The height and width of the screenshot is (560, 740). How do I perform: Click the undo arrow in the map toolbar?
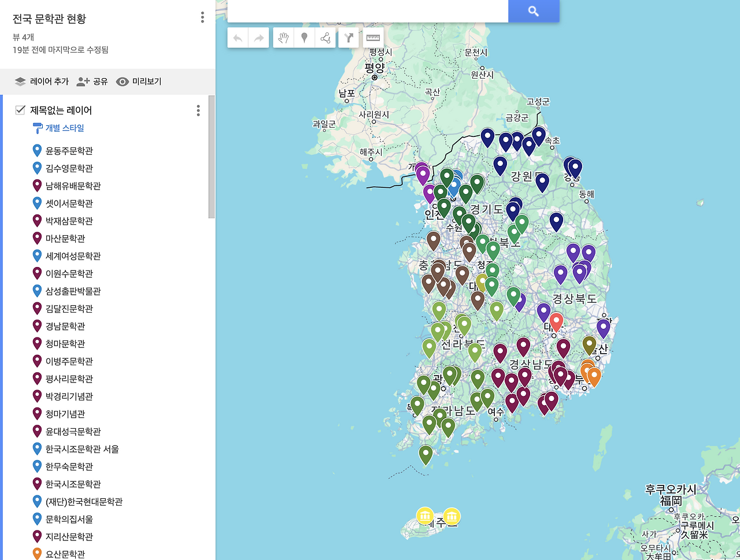(x=238, y=38)
